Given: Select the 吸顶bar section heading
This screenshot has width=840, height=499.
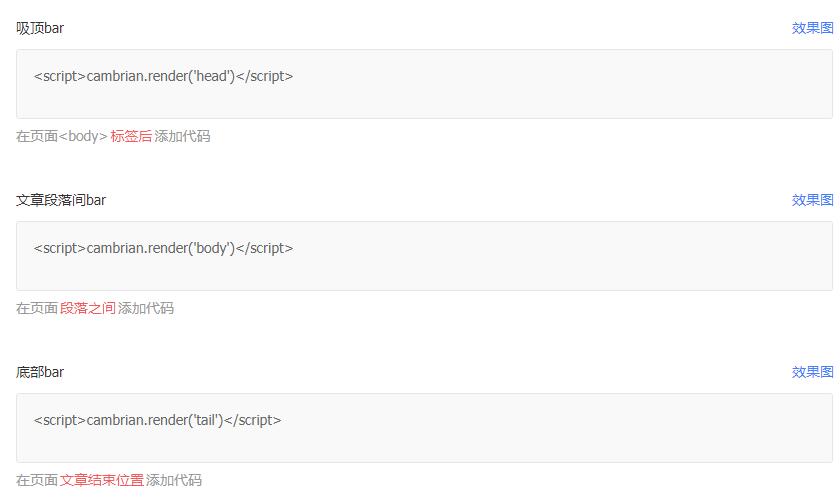Looking at the screenshot, I should pos(40,28).
